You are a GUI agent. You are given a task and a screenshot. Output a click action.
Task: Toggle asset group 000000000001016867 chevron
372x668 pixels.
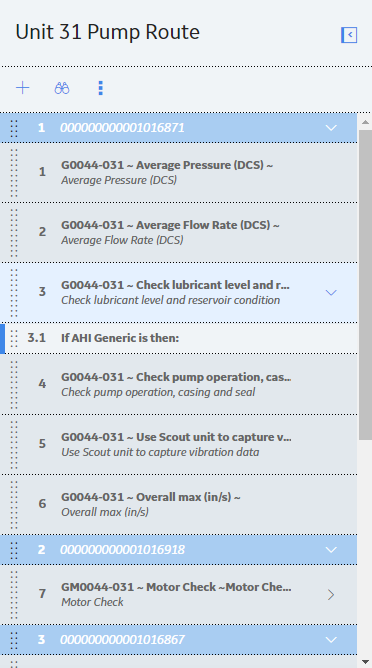[331, 639]
